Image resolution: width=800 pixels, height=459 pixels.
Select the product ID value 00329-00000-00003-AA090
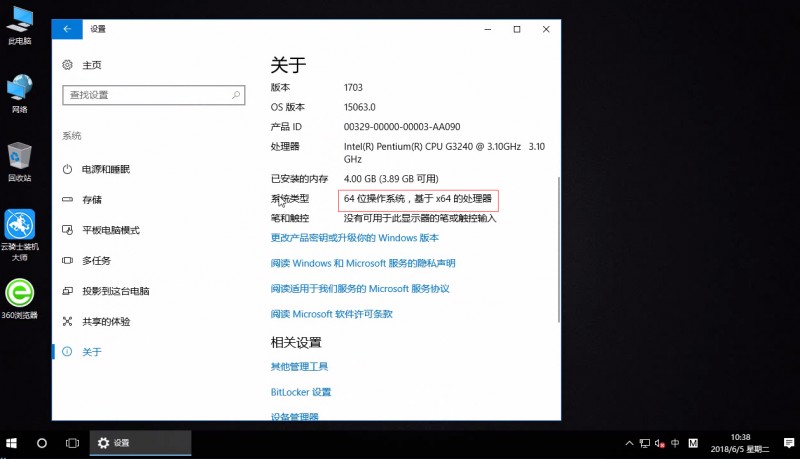pyautogui.click(x=402, y=126)
